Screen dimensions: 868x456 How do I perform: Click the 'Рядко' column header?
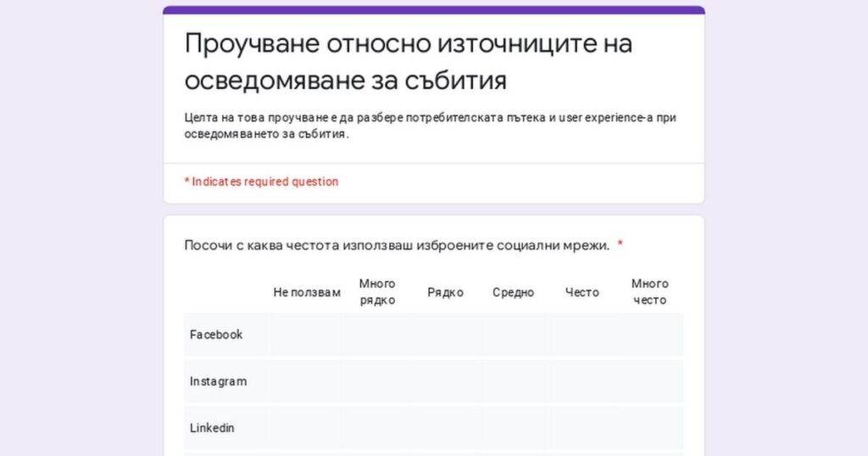(445, 292)
